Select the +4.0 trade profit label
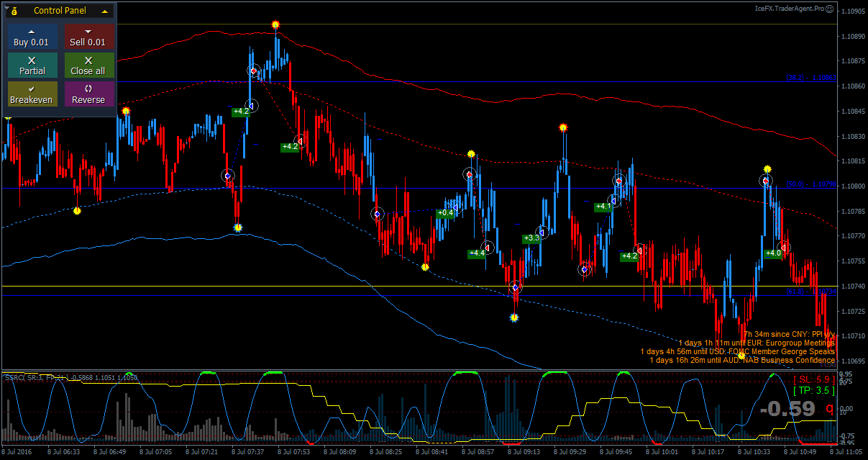The image size is (868, 460). point(773,253)
